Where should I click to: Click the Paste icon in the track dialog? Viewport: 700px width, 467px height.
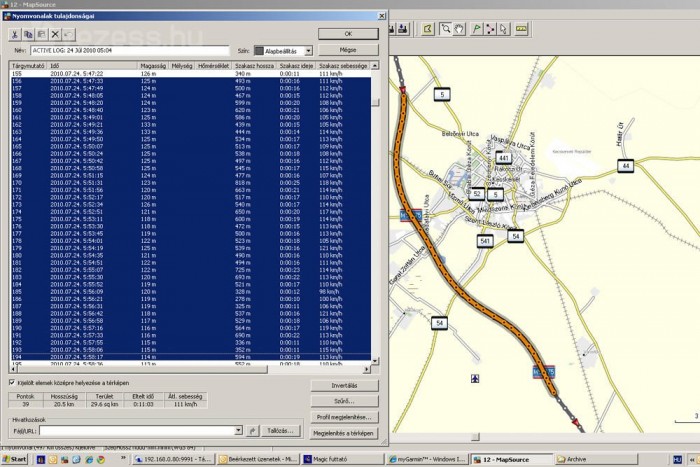pyautogui.click(x=41, y=34)
